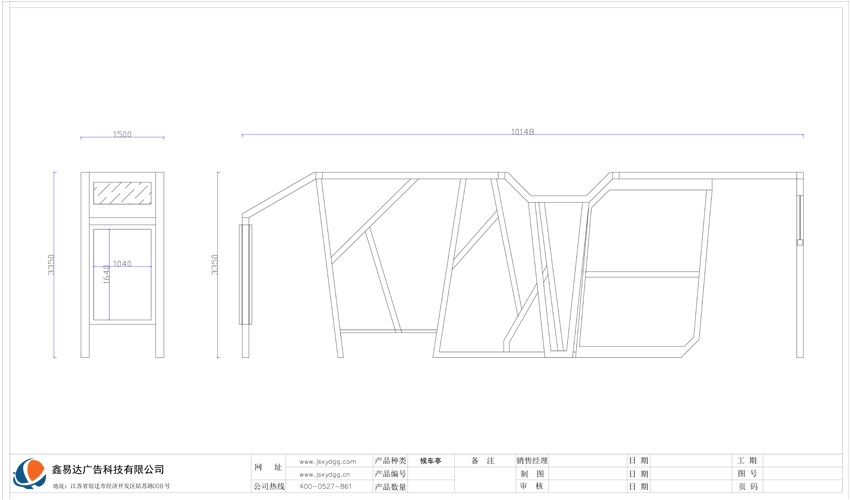The height and width of the screenshot is (500, 850).
Task: Open the www.jsxydgg.com website text
Action: pyautogui.click(x=327, y=461)
